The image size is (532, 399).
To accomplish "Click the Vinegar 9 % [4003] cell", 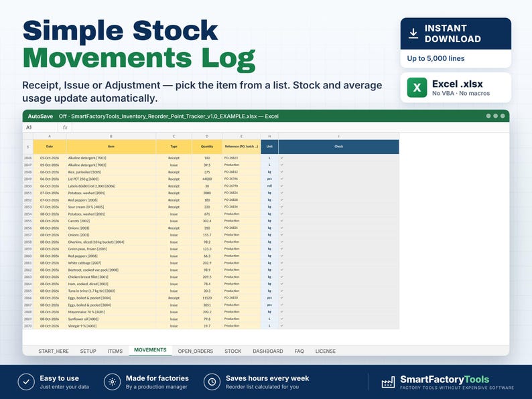I will click(x=111, y=326).
